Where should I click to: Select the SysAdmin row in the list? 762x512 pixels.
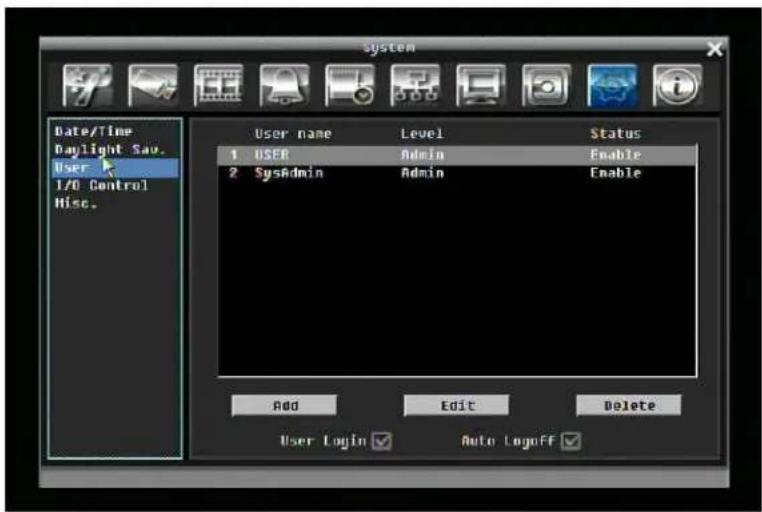pyautogui.click(x=457, y=173)
